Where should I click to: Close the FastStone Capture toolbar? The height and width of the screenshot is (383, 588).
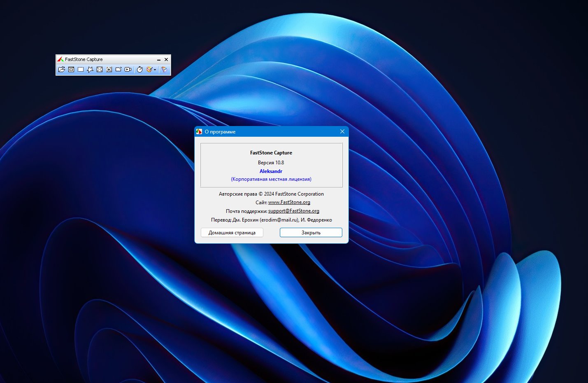[x=166, y=59]
